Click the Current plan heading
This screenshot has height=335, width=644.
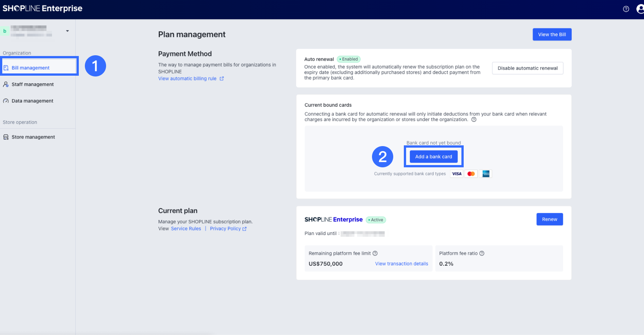pos(178,211)
